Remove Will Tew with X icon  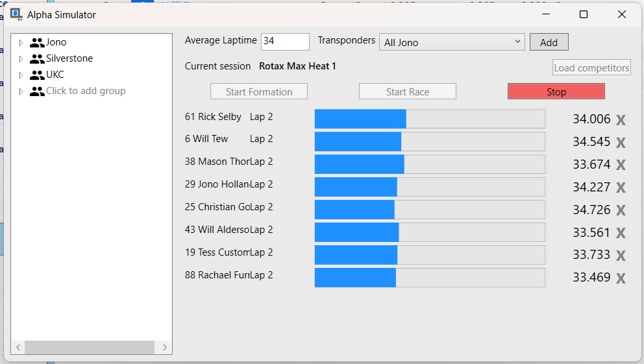621,142
